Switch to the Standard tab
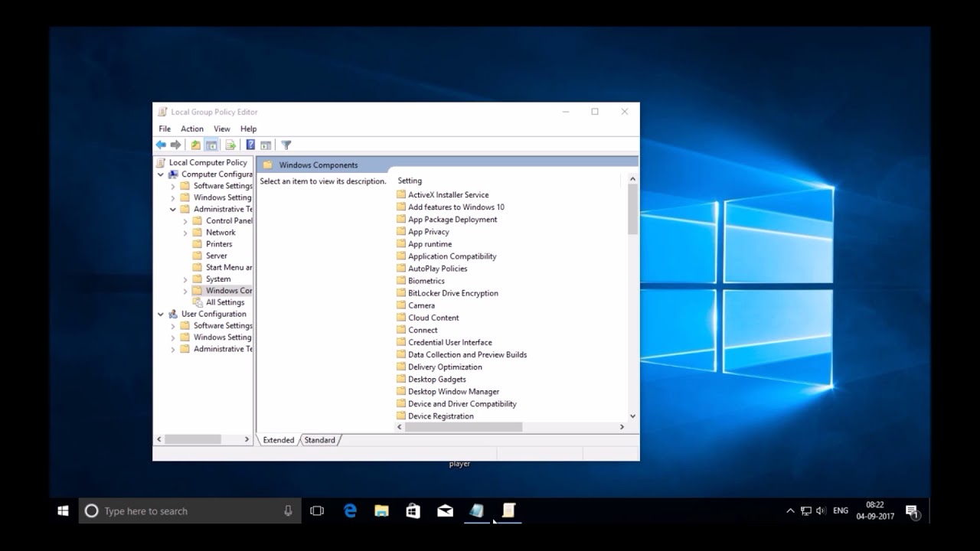This screenshot has width=980, height=551. click(x=319, y=440)
